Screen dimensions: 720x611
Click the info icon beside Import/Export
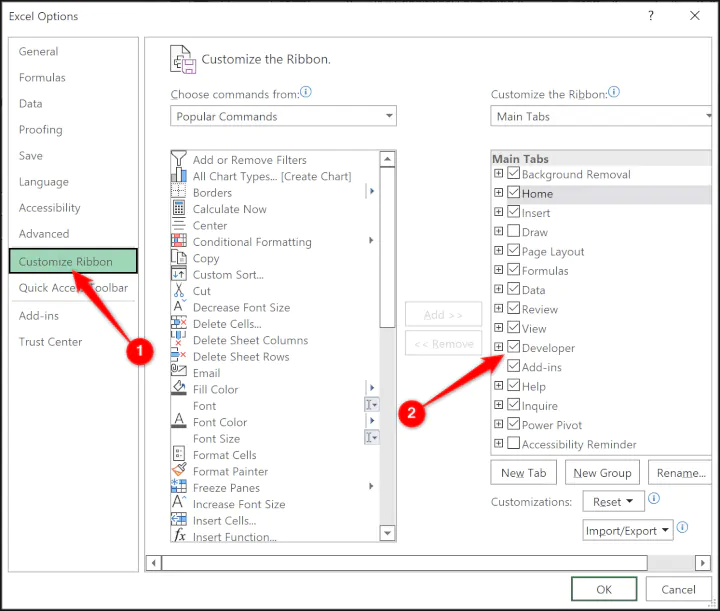point(682,527)
